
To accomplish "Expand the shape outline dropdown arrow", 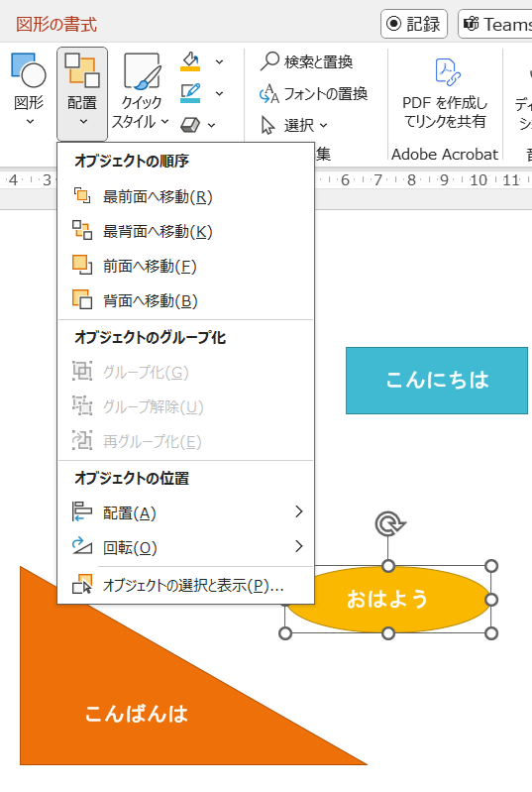I will (x=219, y=93).
